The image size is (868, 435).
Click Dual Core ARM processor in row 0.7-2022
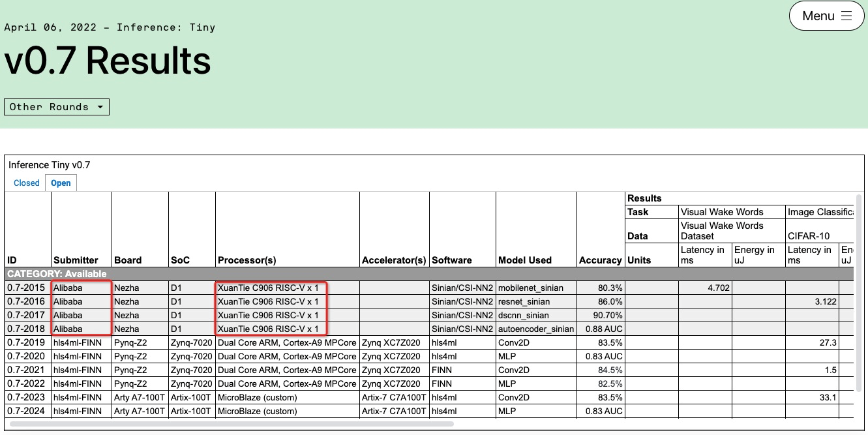287,383
